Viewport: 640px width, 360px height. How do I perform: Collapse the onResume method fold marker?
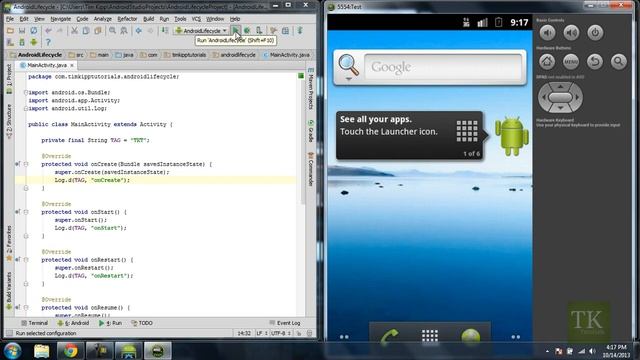pyautogui.click(x=26, y=308)
